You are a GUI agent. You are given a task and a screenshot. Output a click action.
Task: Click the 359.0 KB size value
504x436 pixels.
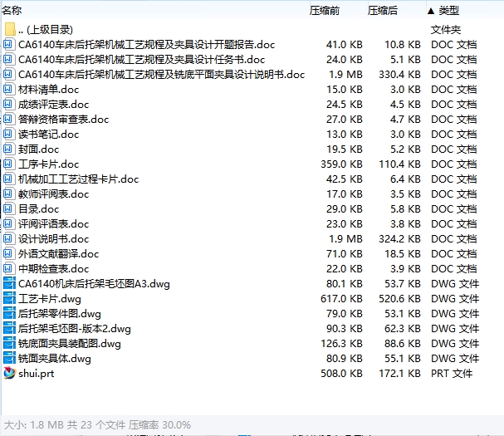pos(341,164)
